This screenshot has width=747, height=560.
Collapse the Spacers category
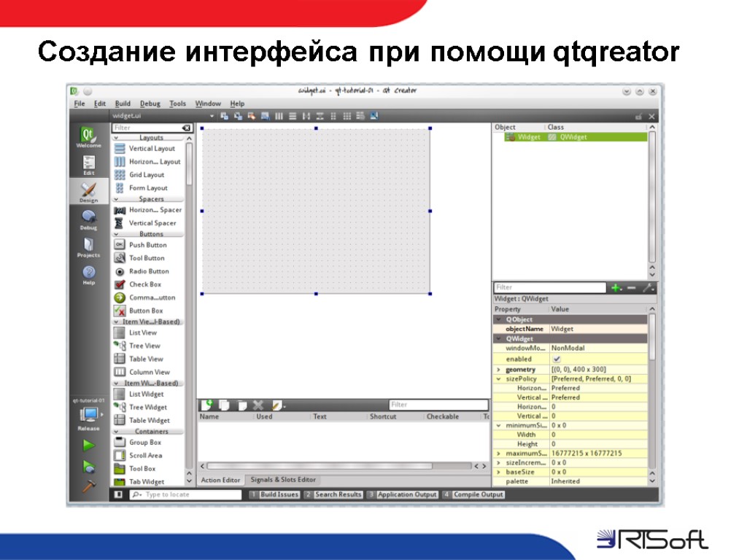(116, 199)
